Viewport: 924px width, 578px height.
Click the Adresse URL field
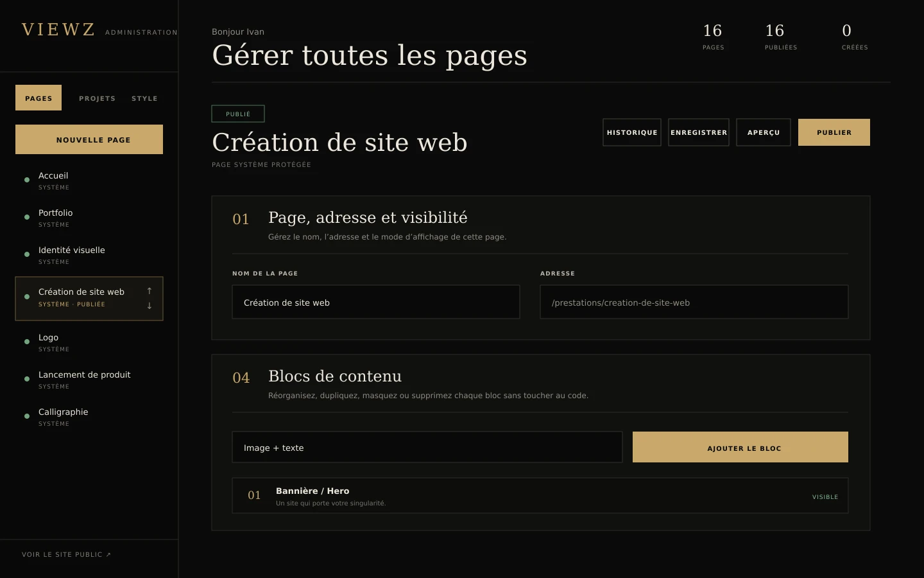click(x=694, y=302)
